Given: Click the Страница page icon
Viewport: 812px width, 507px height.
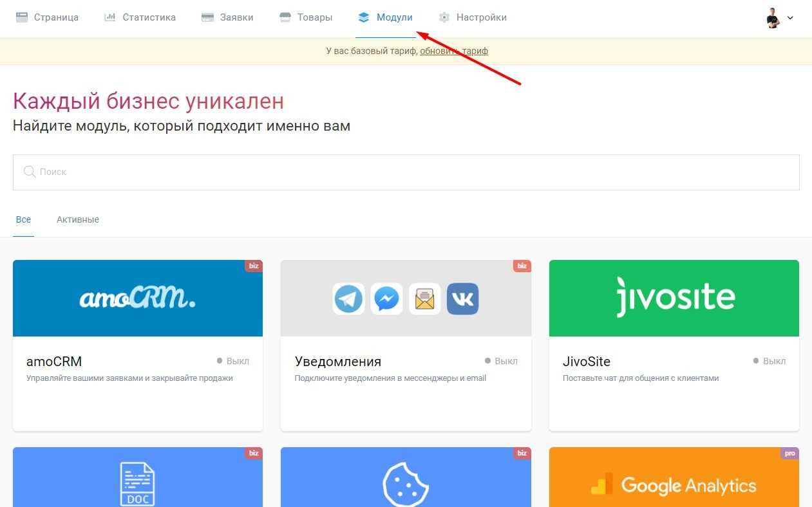Looking at the screenshot, I should [x=22, y=17].
